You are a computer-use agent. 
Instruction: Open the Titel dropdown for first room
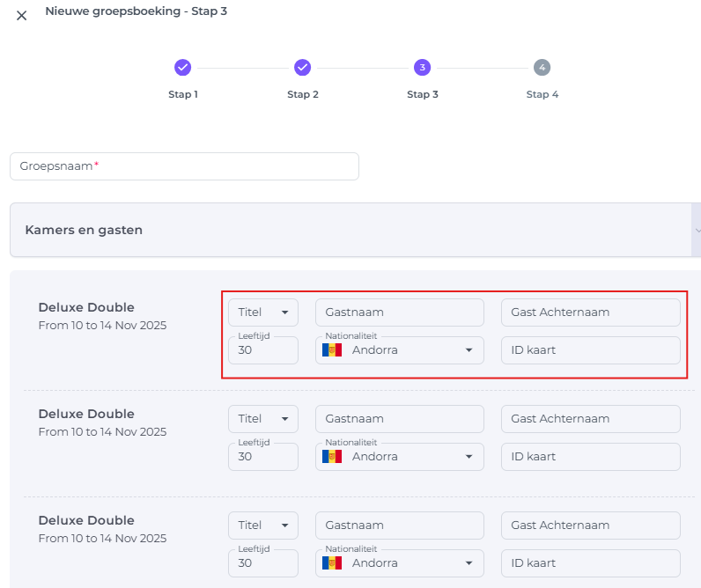tap(263, 312)
